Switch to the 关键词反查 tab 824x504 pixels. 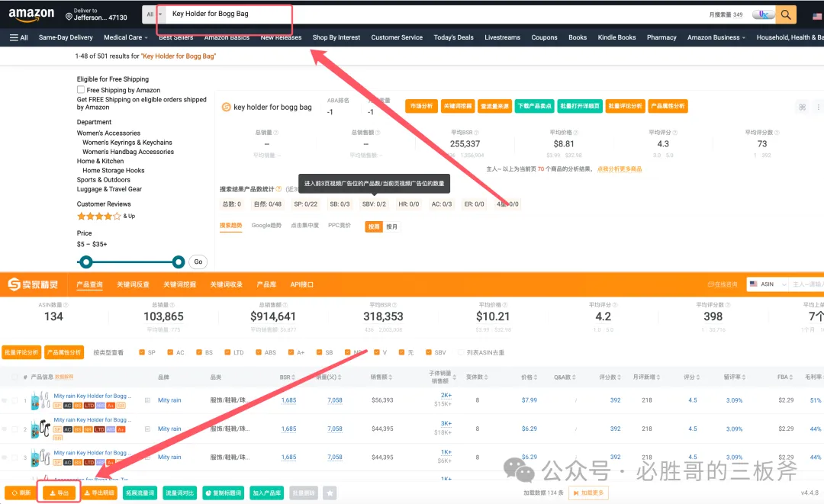coord(133,284)
